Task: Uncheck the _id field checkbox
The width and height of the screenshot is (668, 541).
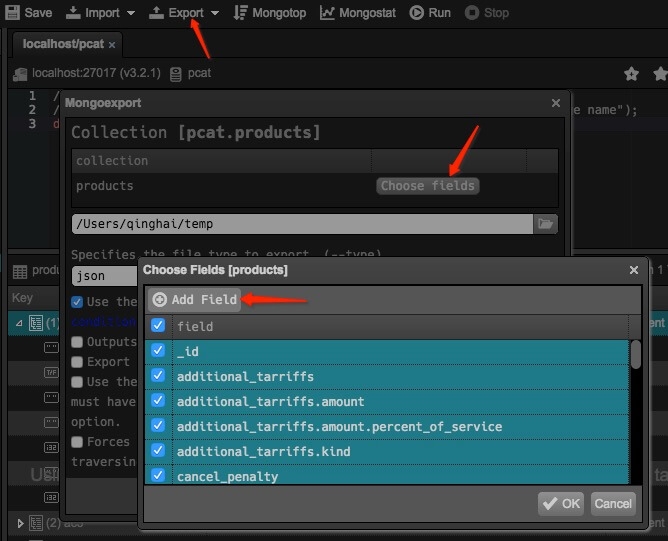Action: 158,351
